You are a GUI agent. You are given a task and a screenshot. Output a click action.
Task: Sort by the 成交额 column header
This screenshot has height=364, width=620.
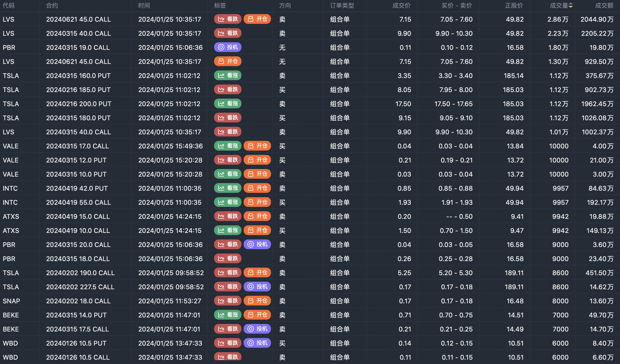tap(604, 6)
